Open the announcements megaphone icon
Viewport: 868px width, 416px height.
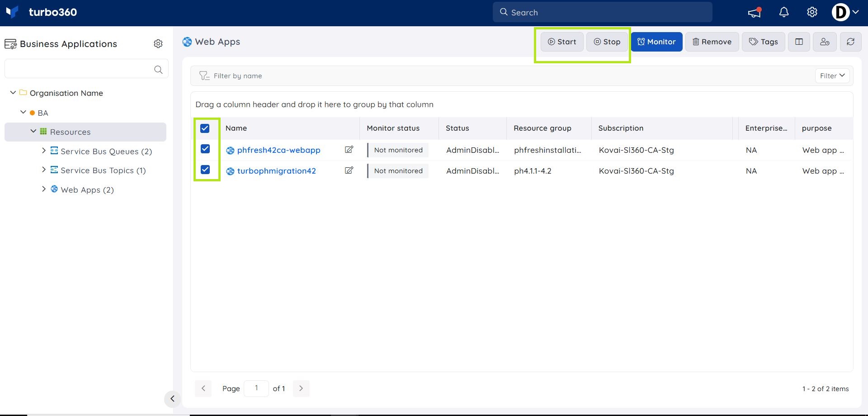pyautogui.click(x=755, y=13)
